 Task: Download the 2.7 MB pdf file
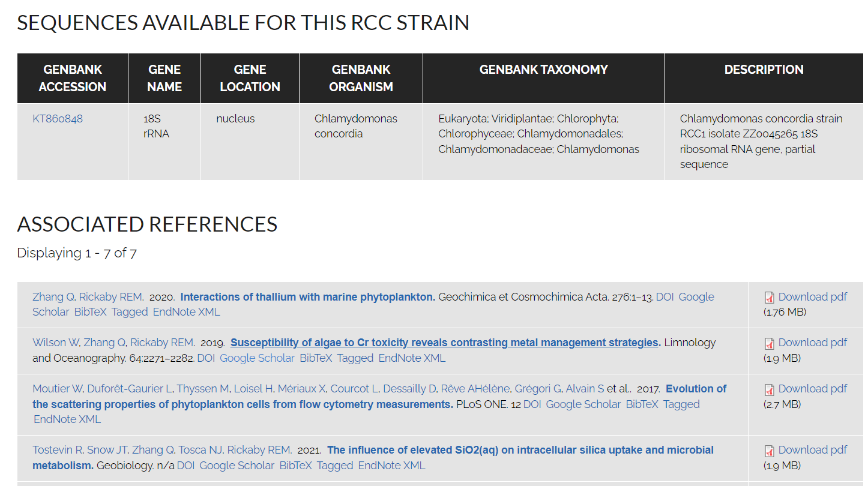pos(812,389)
